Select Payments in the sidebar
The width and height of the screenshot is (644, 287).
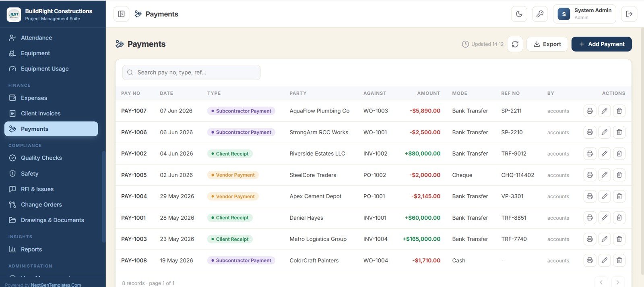point(51,129)
